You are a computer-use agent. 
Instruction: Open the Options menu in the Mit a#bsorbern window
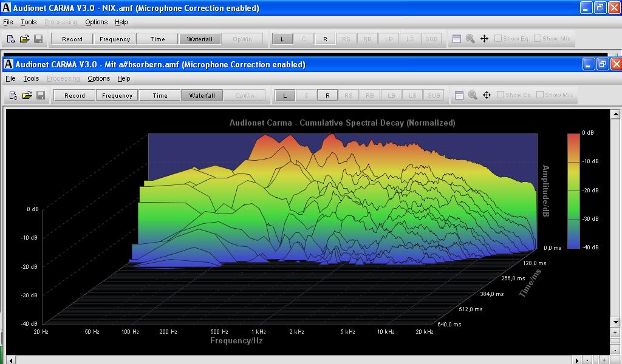[99, 78]
